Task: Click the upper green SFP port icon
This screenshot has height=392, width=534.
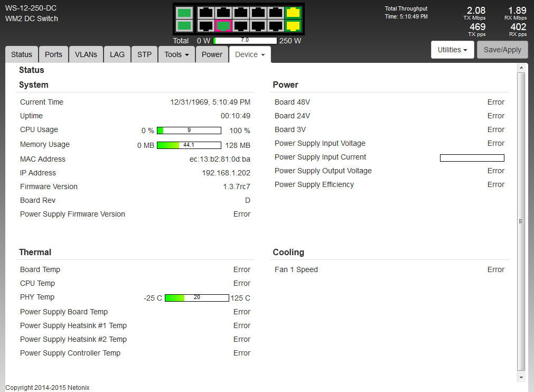Action: tap(184, 13)
